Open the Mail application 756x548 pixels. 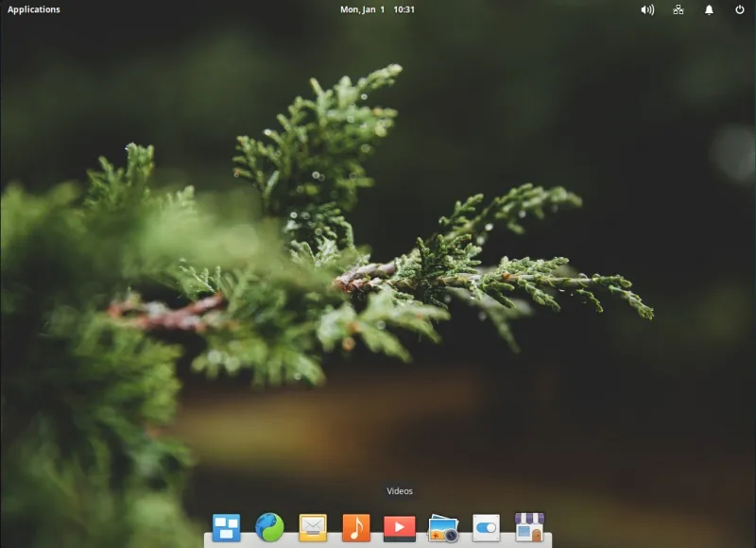[x=314, y=526]
